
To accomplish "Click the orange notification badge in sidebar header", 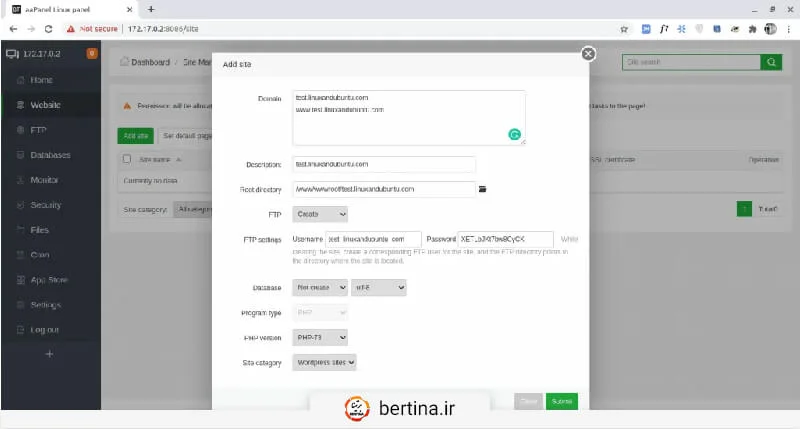I will [92, 52].
